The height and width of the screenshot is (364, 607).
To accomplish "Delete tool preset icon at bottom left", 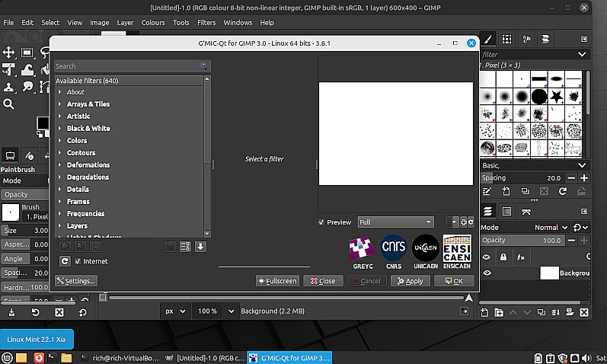I will point(59,312).
